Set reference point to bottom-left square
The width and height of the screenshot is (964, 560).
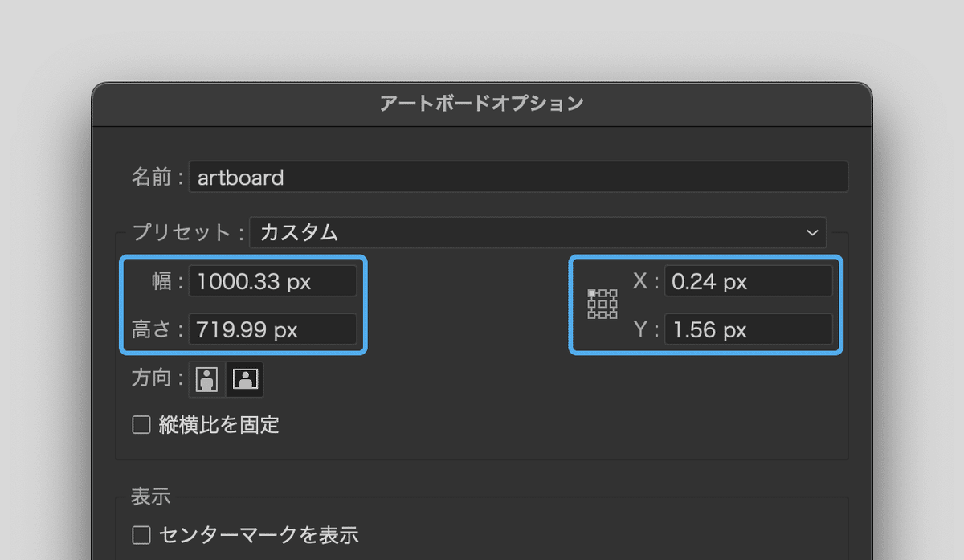pos(592,315)
